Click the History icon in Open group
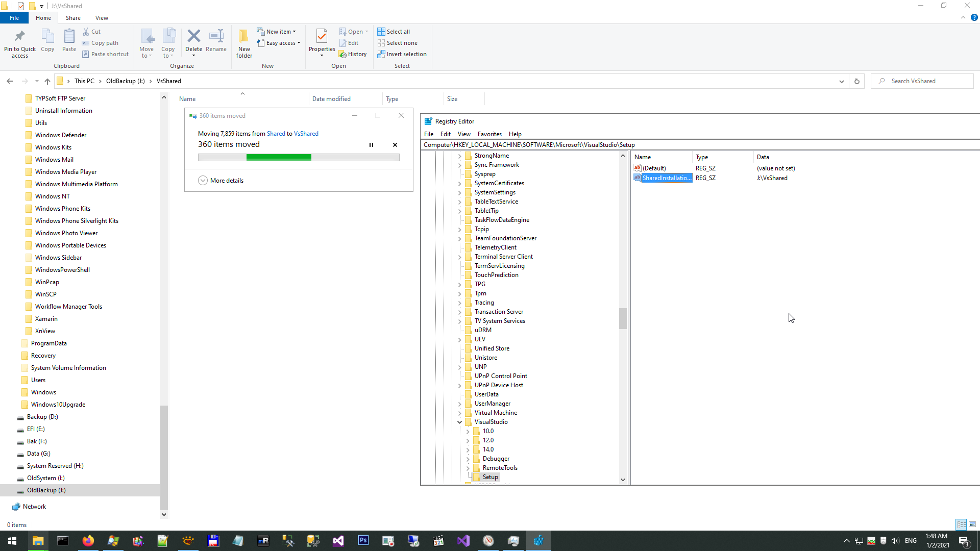Screen dimensions: 980x551 coord(343,55)
